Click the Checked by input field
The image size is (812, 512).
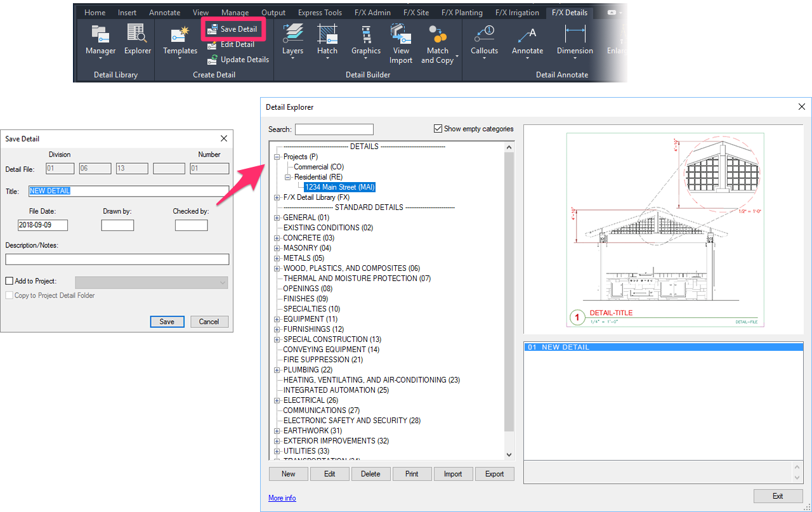[191, 225]
